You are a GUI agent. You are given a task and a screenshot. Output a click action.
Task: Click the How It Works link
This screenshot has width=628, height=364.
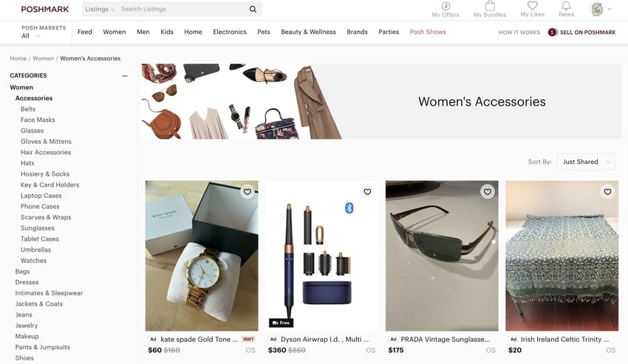tap(519, 32)
